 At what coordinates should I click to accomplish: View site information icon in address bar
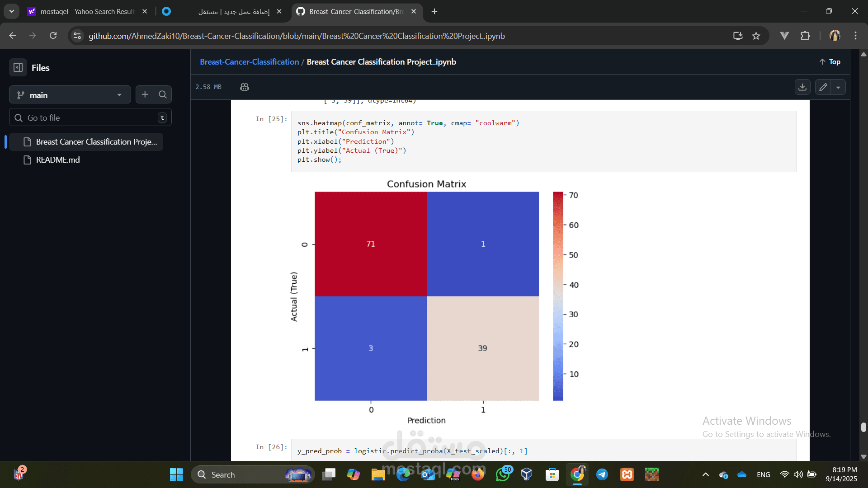click(x=77, y=36)
